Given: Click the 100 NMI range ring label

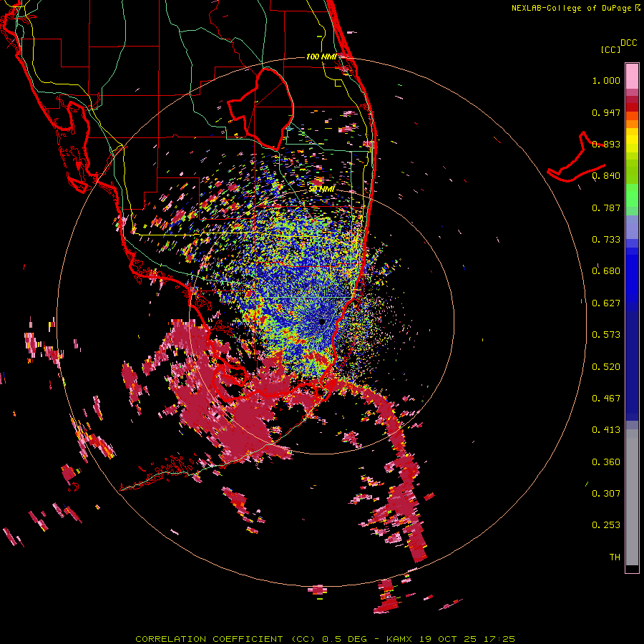Looking at the screenshot, I should [x=321, y=57].
